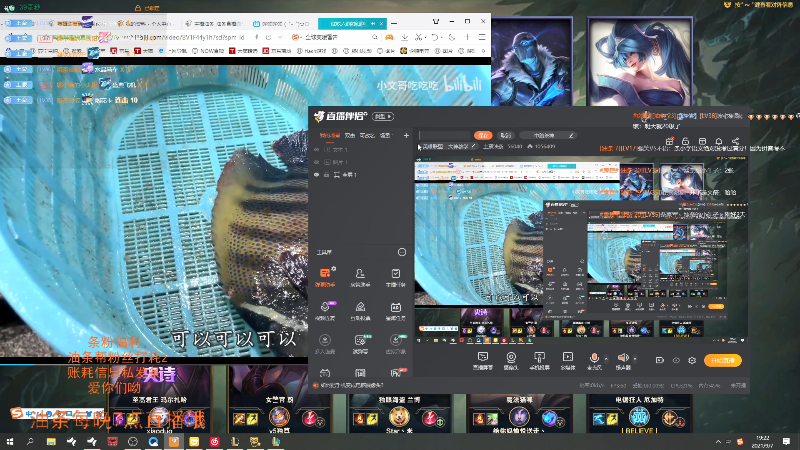Open the checklist task tool in the toolbox
The image size is (800, 450).
[x=395, y=277]
